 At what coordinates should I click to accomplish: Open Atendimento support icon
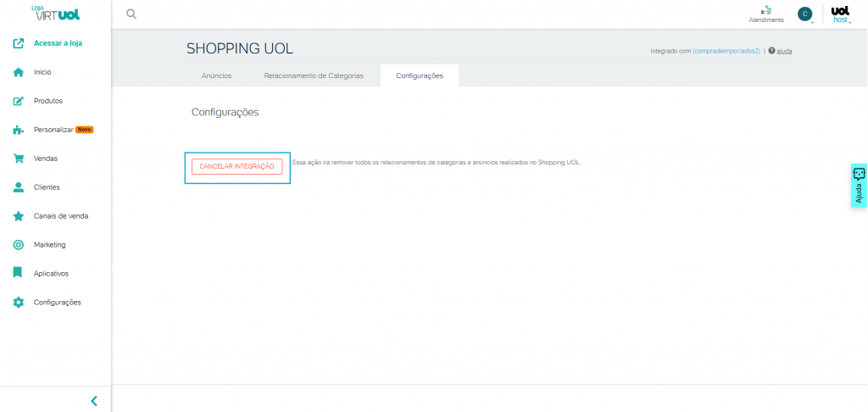[x=766, y=10]
